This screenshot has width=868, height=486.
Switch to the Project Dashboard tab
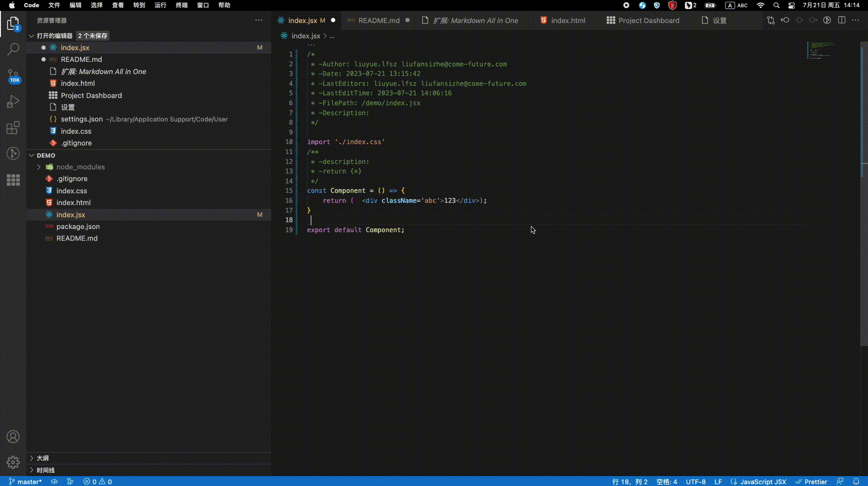click(x=648, y=20)
